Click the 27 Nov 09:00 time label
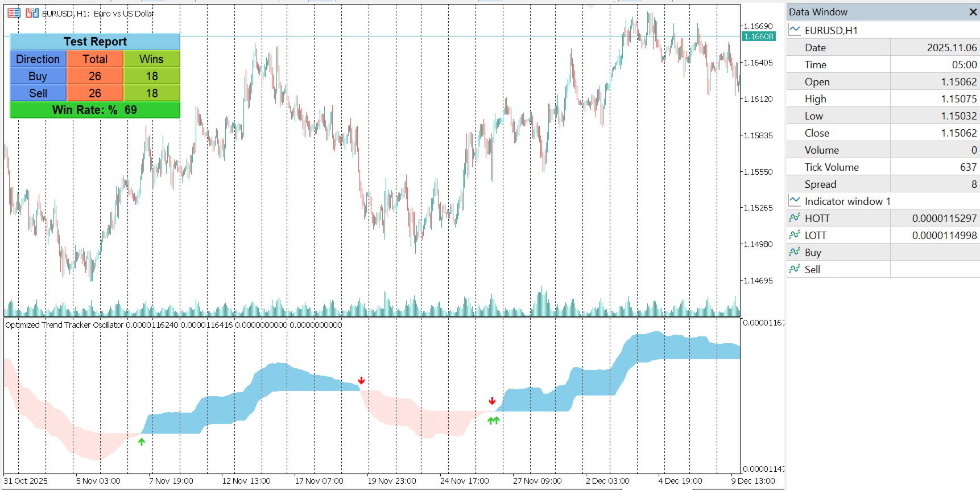This screenshot has height=490, width=980. click(x=537, y=481)
